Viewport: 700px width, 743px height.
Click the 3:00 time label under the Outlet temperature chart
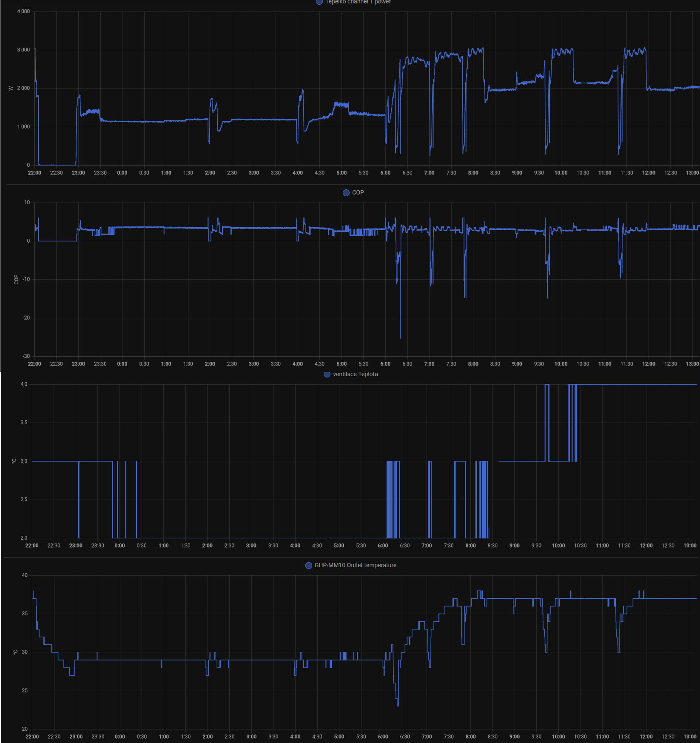(x=251, y=737)
